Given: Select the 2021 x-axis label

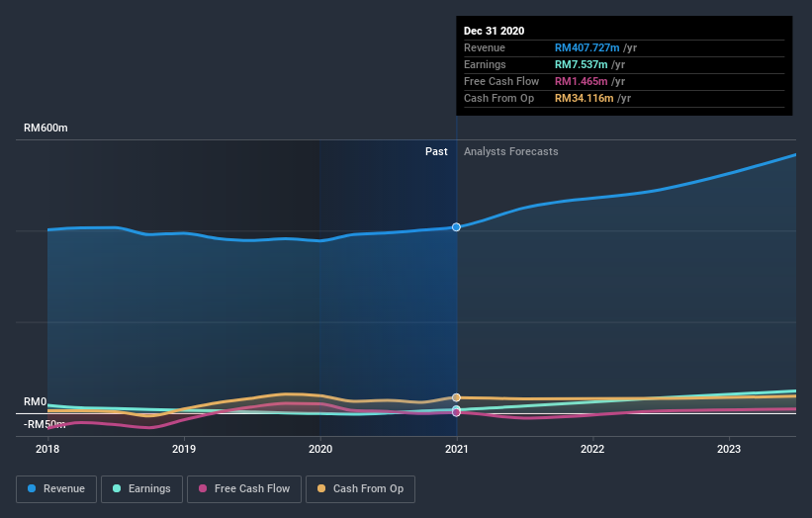Looking at the screenshot, I should [457, 449].
